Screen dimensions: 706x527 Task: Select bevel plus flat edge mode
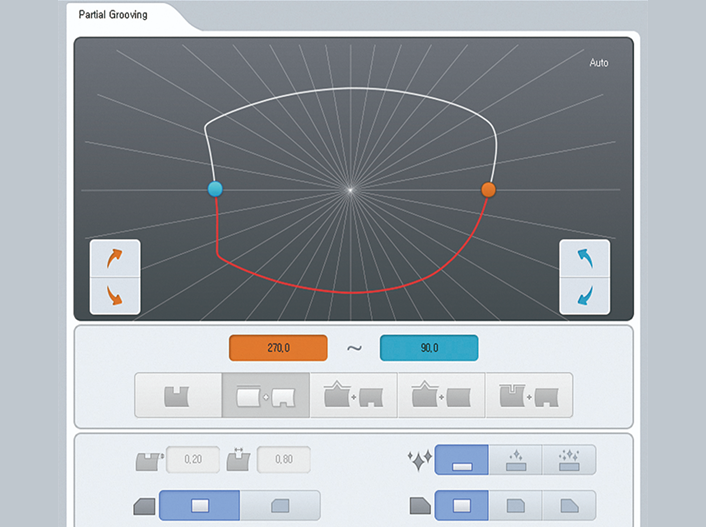coord(441,395)
